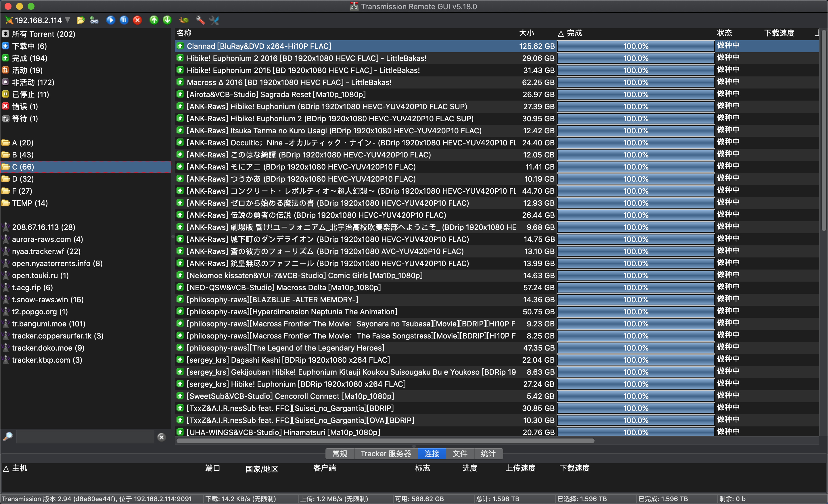828x504 pixels.
Task: Select the [philosophy-raws][BLAZBLUE -ALTER MEMORY-] torrent
Action: 272,299
